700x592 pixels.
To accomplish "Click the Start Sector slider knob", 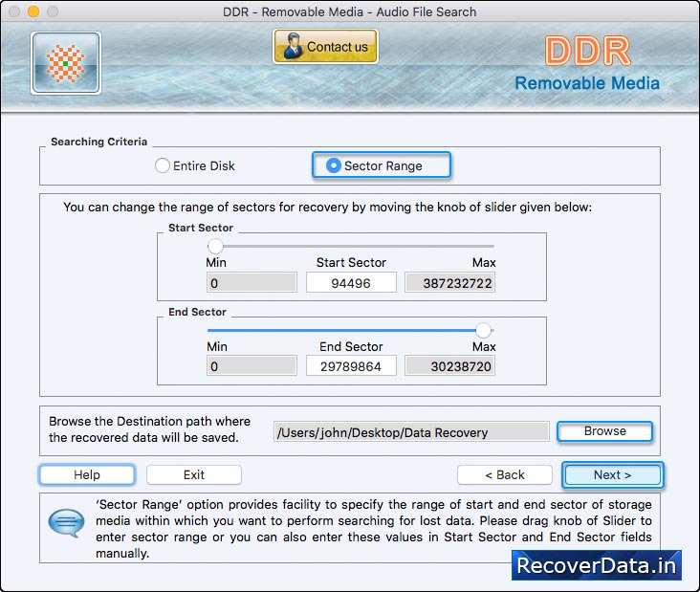I will point(215,246).
